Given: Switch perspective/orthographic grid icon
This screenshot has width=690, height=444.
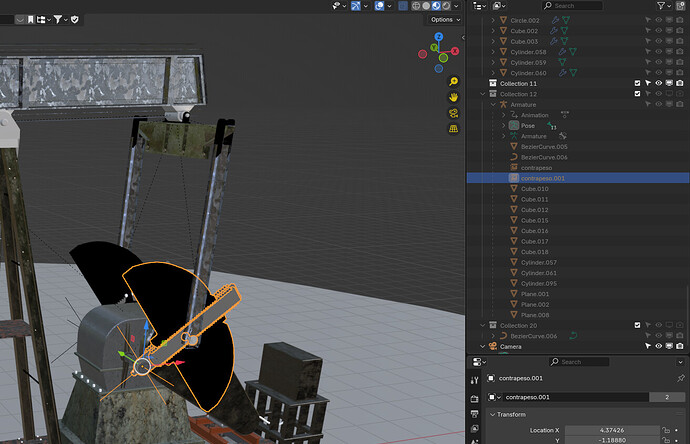Looking at the screenshot, I should (453, 129).
